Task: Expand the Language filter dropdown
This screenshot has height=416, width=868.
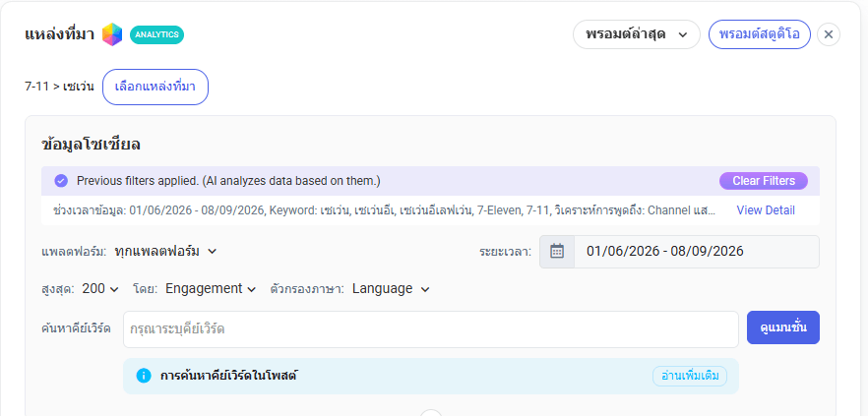Action: (x=391, y=289)
